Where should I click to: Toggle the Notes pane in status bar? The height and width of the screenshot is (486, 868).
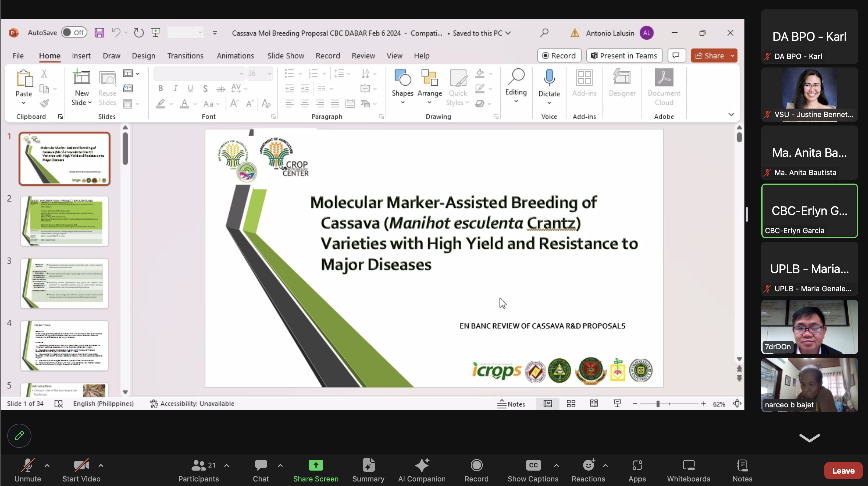coord(511,404)
